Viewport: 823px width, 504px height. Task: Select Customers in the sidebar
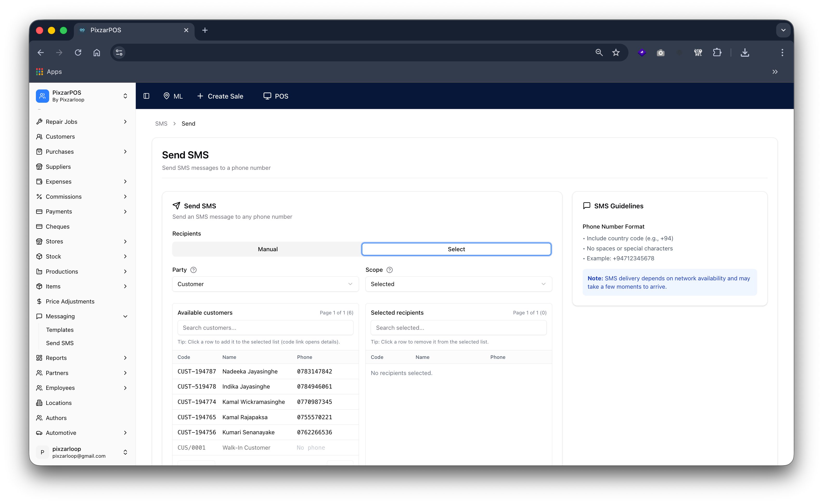point(60,136)
